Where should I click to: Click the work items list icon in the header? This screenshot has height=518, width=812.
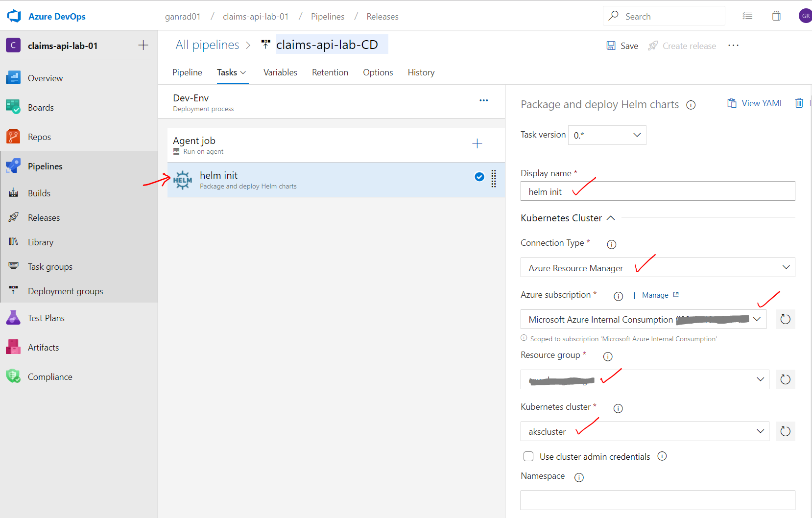pyautogui.click(x=747, y=16)
